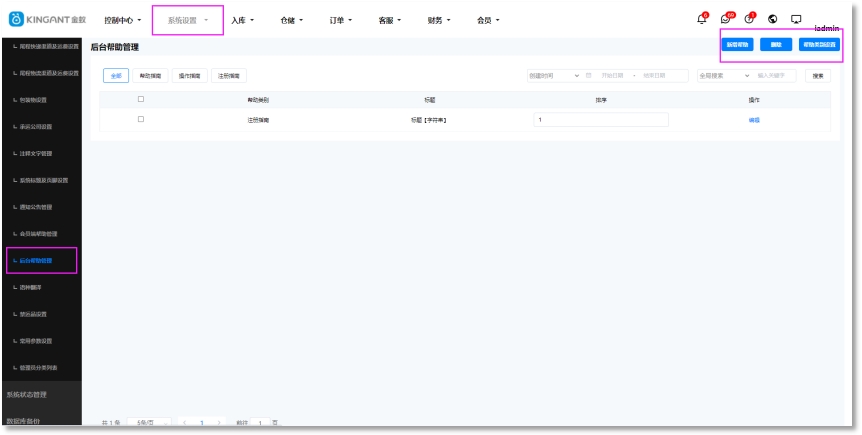
Task: Click the blue 删除 button
Action: [x=776, y=45]
